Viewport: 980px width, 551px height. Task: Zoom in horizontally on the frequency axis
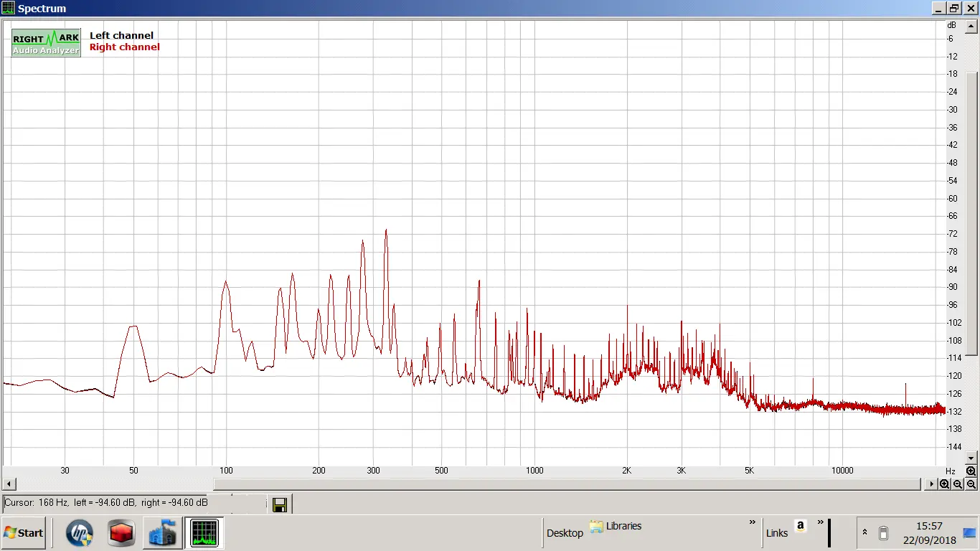click(945, 484)
